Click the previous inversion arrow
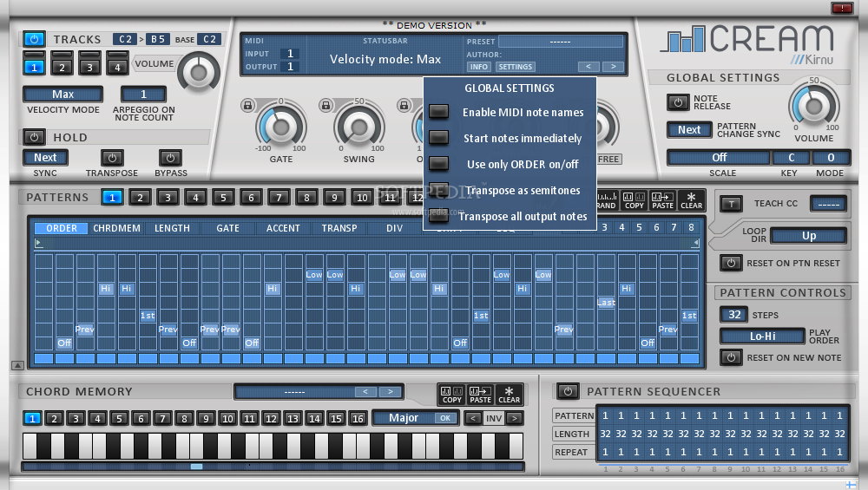Image resolution: width=868 pixels, height=490 pixels. coord(473,418)
